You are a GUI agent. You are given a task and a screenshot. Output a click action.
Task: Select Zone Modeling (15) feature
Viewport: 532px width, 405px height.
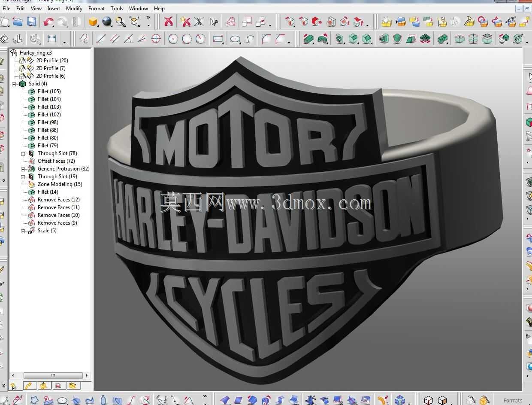pyautogui.click(x=60, y=184)
